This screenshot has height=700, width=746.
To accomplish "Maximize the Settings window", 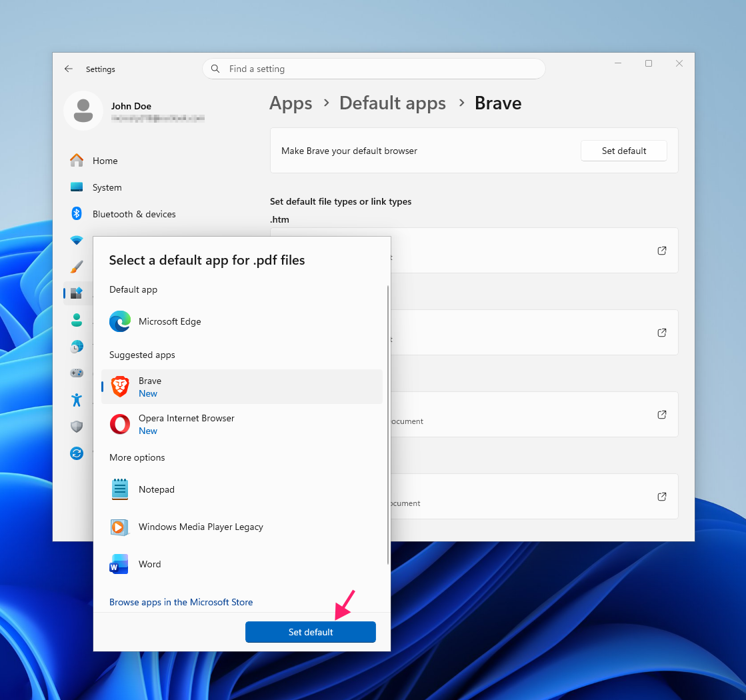I will click(649, 63).
